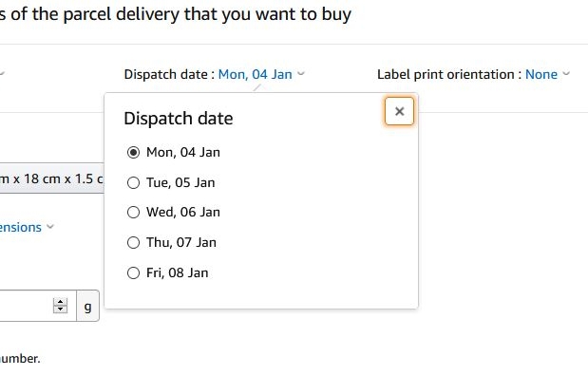
Task: Select Fri, 08 Jan radio button
Action: [x=134, y=272]
